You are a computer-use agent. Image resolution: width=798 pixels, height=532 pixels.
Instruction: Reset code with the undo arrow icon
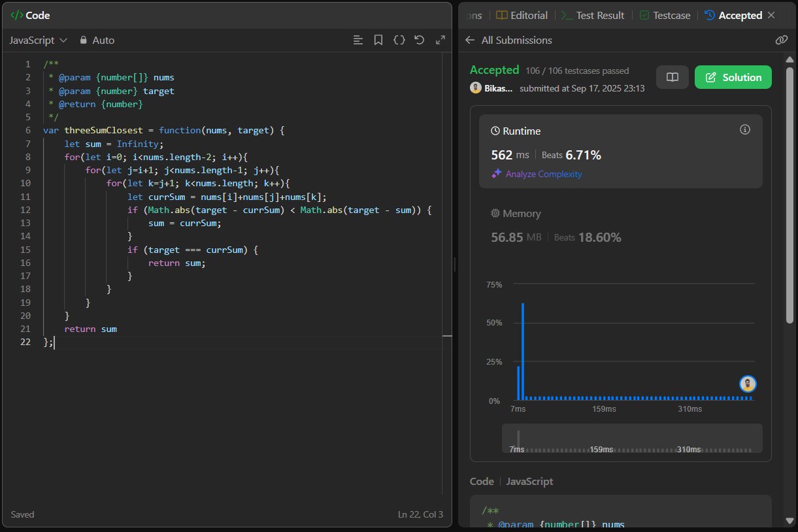pyautogui.click(x=420, y=40)
